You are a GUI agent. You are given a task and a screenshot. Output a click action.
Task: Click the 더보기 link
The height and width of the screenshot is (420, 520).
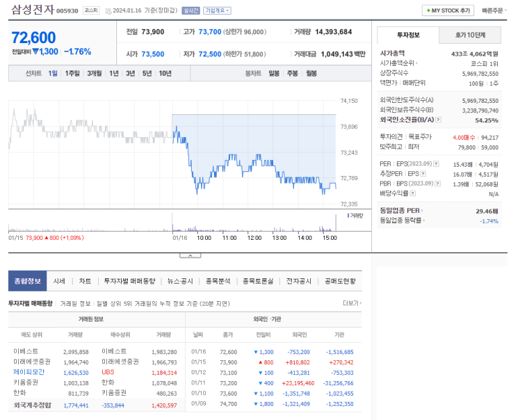click(x=352, y=303)
